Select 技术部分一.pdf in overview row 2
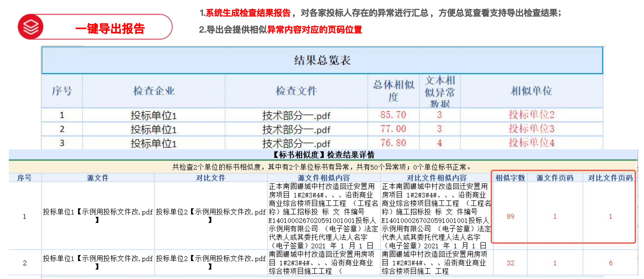This screenshot has height=279, width=644. pos(296,130)
